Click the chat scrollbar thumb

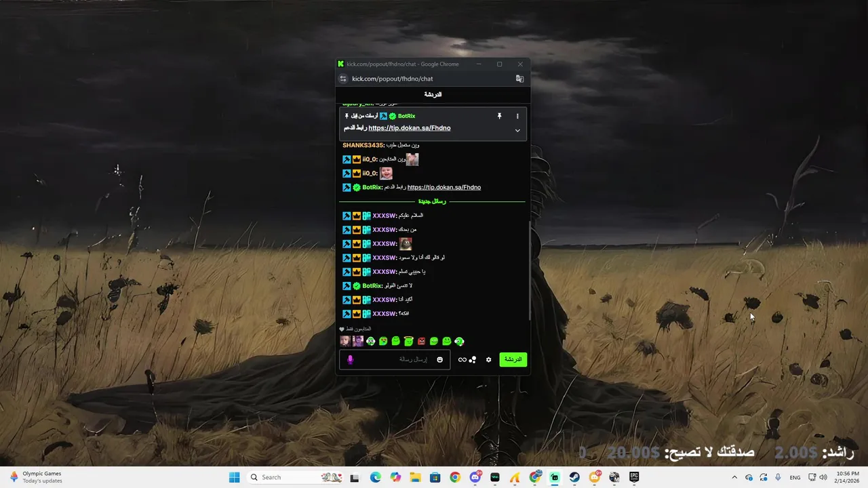pyautogui.click(x=529, y=270)
